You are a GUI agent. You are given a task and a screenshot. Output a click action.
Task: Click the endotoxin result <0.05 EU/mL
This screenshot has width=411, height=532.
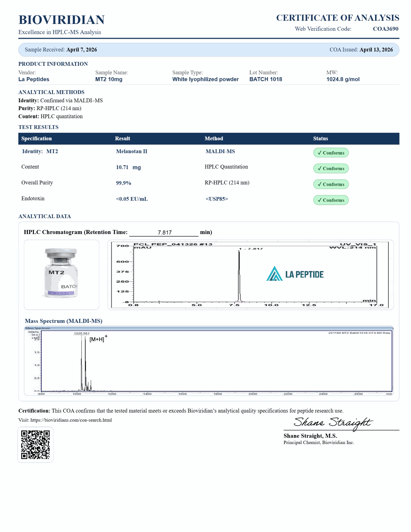click(132, 199)
